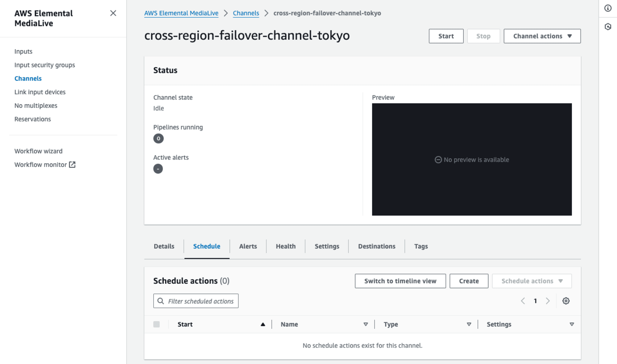617x364 pixels.
Task: Click the Create schedule action button
Action: click(469, 281)
